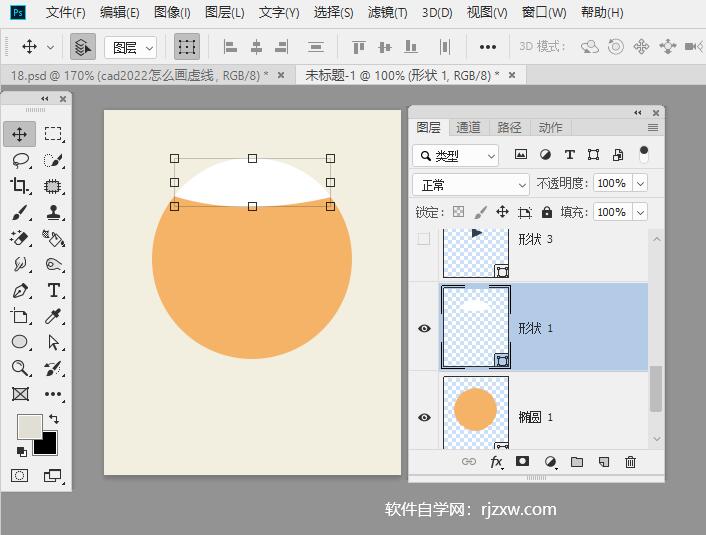This screenshot has width=706, height=535.
Task: Select the Move tool in toolbox
Action: pyautogui.click(x=19, y=134)
